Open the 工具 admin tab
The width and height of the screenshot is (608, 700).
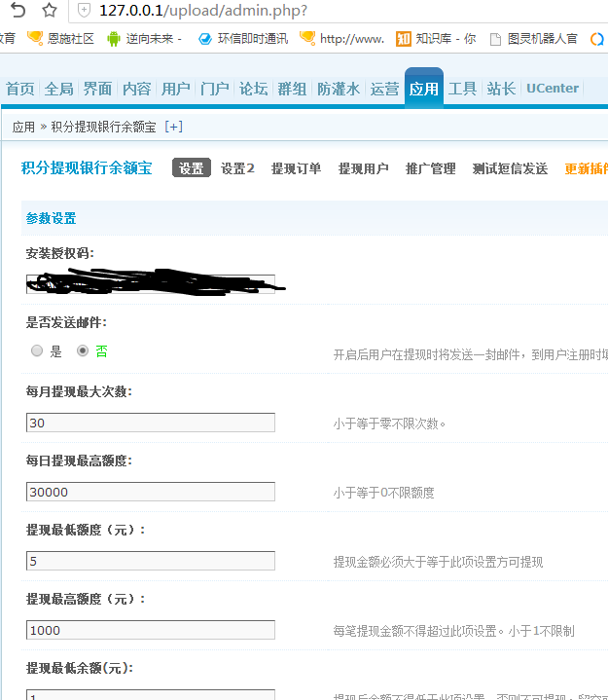pyautogui.click(x=463, y=89)
